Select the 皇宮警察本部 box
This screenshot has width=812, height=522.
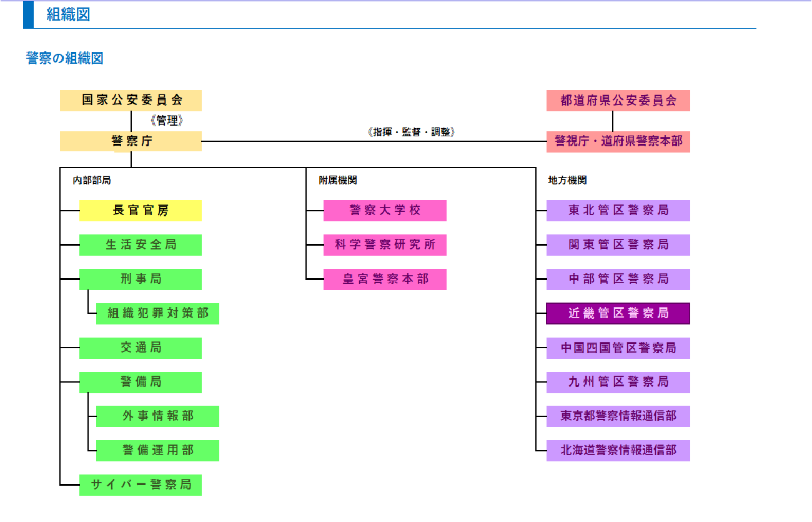tap(385, 279)
